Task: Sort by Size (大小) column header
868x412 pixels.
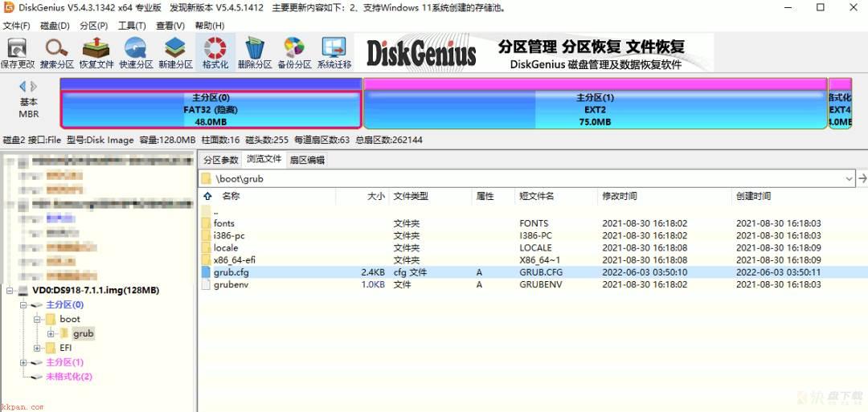Action: pyautogui.click(x=376, y=196)
